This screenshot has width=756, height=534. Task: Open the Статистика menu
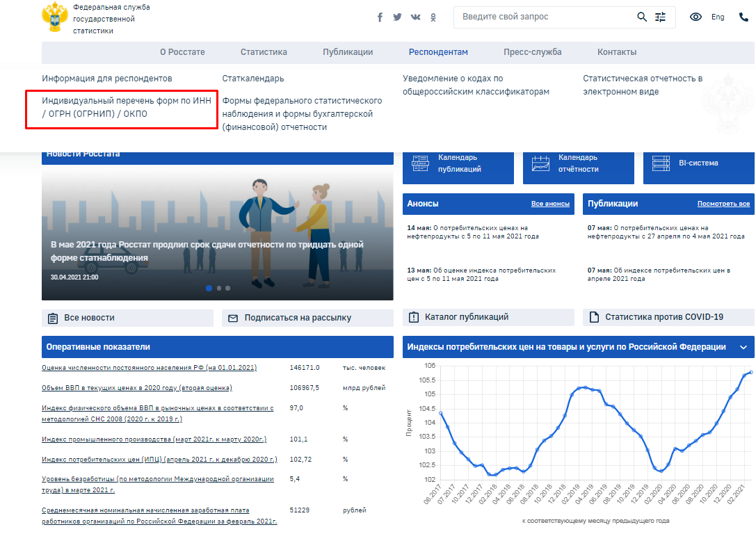(x=264, y=52)
